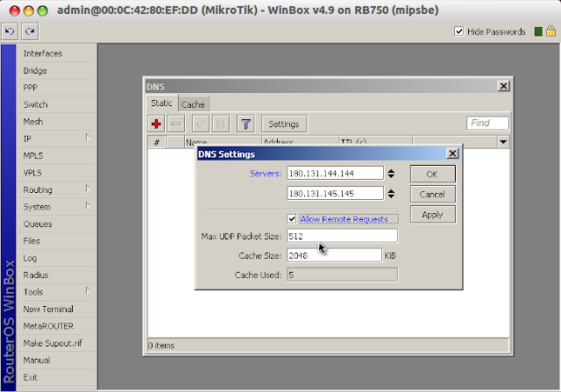This screenshot has height=392, width=561.
Task: Close the DNS Settings dialog
Action: [452, 153]
